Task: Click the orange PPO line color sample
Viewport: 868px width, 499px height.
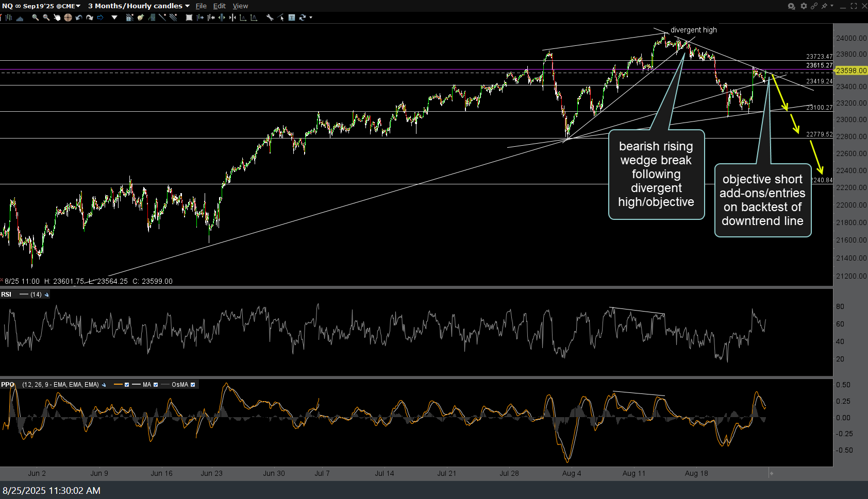Action: click(118, 385)
